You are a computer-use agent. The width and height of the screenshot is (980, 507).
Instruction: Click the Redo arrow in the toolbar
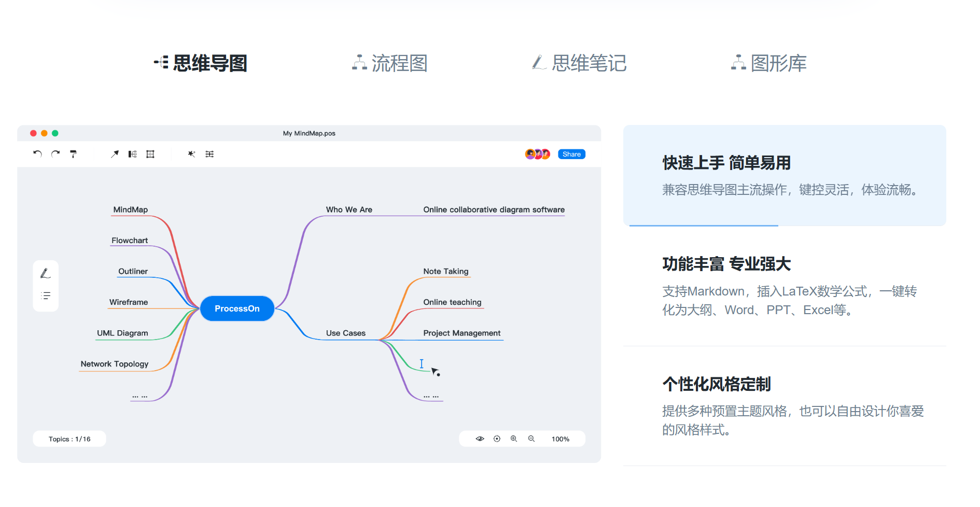pos(55,154)
